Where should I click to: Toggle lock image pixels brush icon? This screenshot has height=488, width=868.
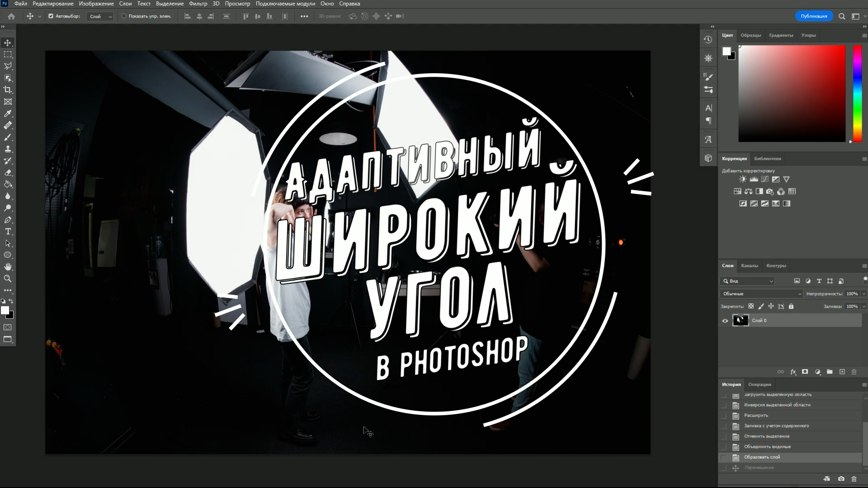[x=761, y=306]
